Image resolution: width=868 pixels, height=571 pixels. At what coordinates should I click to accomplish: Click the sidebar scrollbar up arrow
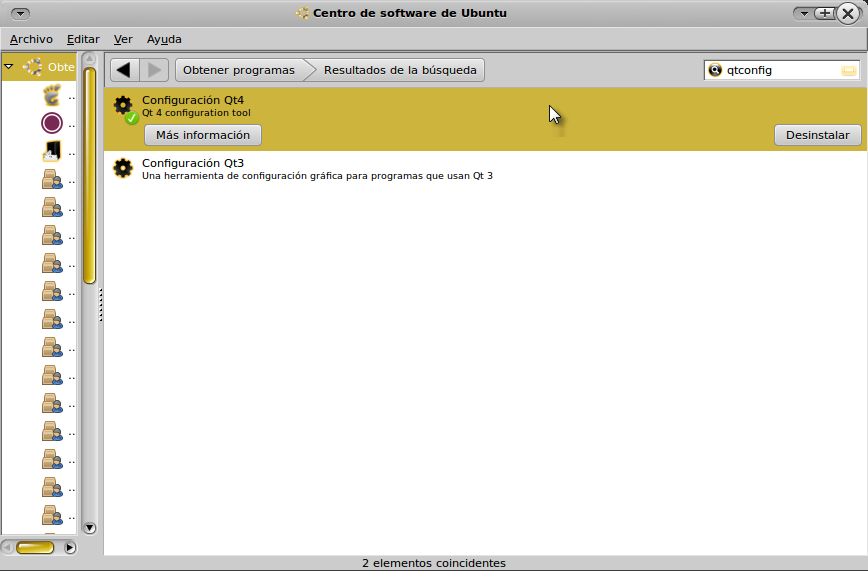coord(89,59)
